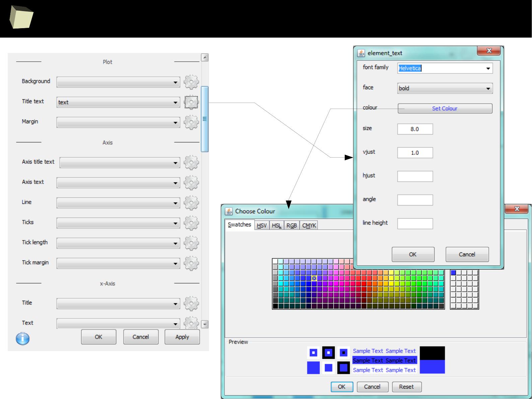Click the Set Colour button
Image resolution: width=532 pixels, height=399 pixels.
click(445, 108)
